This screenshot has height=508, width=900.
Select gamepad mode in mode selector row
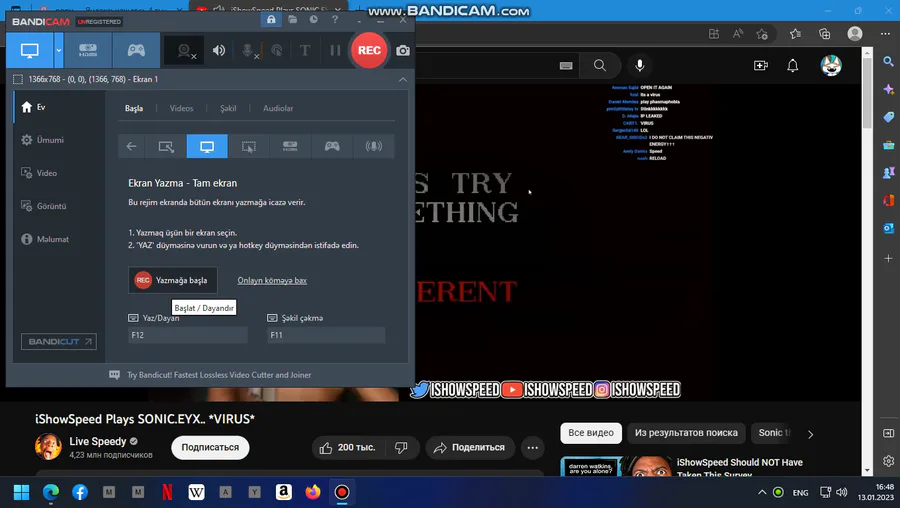[332, 146]
